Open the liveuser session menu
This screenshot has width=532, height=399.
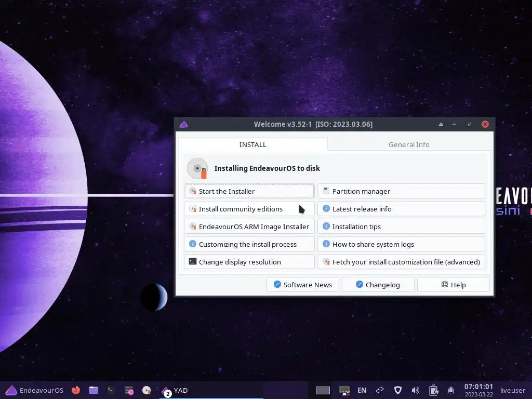513,390
